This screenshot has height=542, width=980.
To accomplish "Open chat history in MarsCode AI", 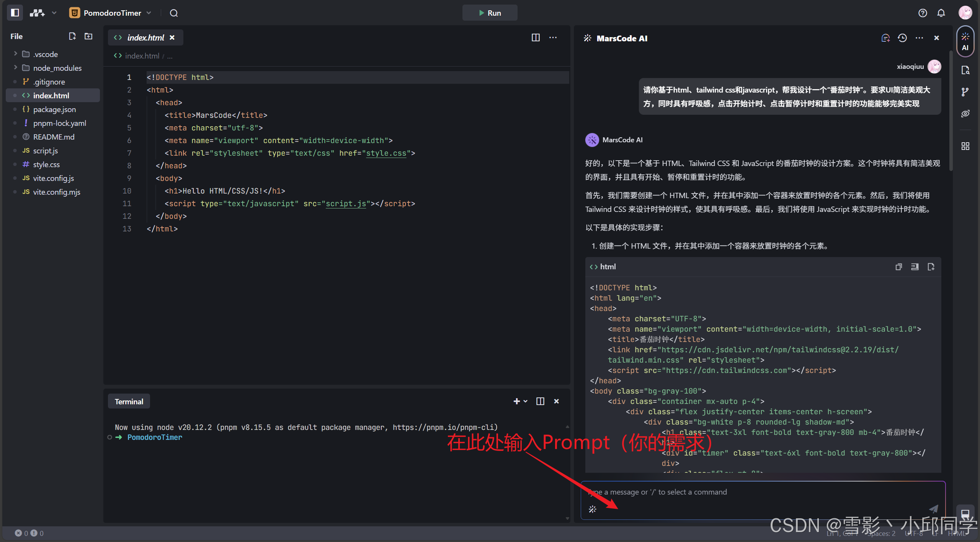I will point(902,38).
